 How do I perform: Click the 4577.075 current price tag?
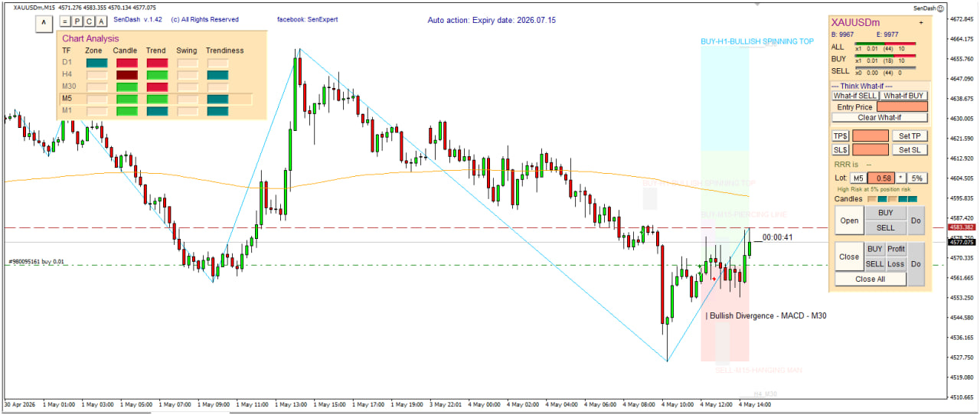tap(960, 243)
